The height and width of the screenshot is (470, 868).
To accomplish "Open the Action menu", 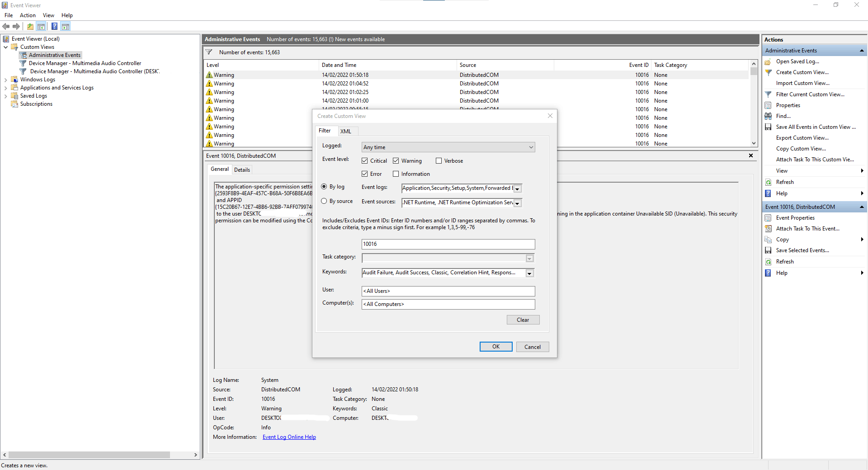I will [x=28, y=15].
